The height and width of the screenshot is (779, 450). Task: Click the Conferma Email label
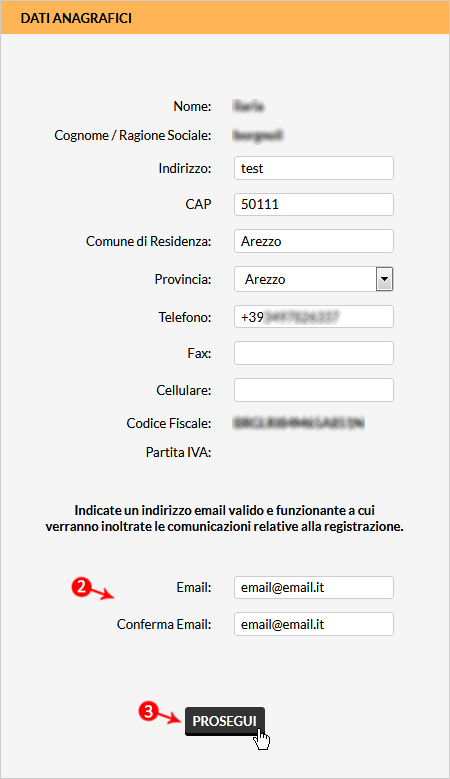164,624
